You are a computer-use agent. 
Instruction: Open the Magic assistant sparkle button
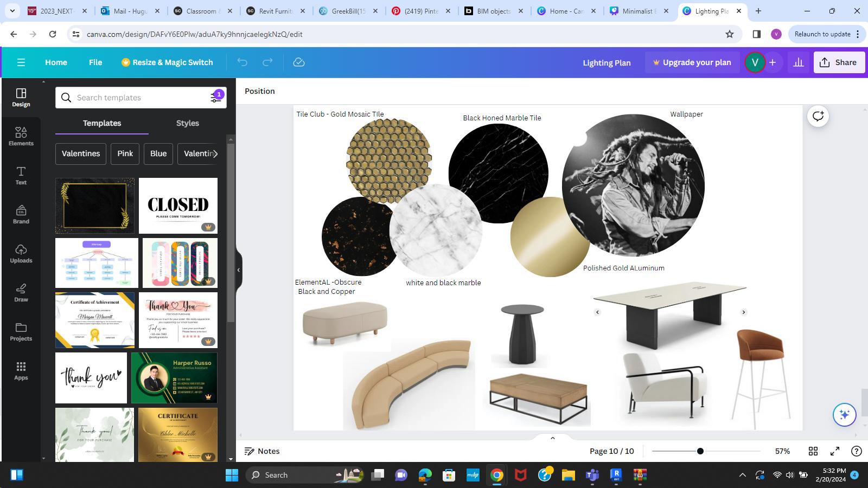click(x=845, y=415)
